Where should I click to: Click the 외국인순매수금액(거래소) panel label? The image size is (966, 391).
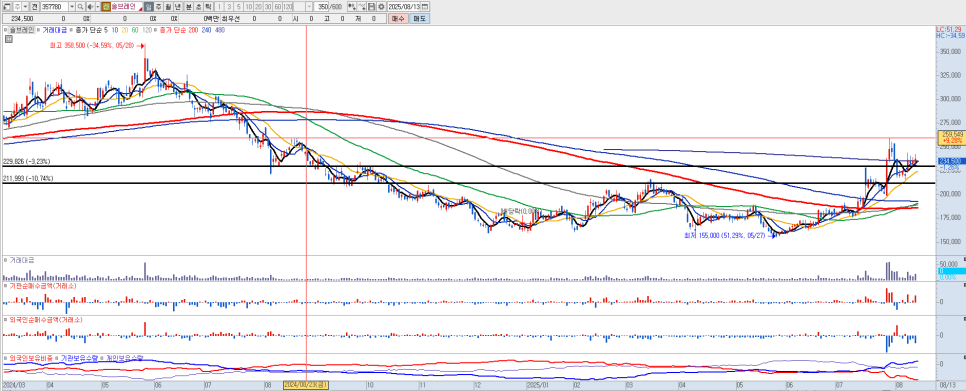pos(45,320)
